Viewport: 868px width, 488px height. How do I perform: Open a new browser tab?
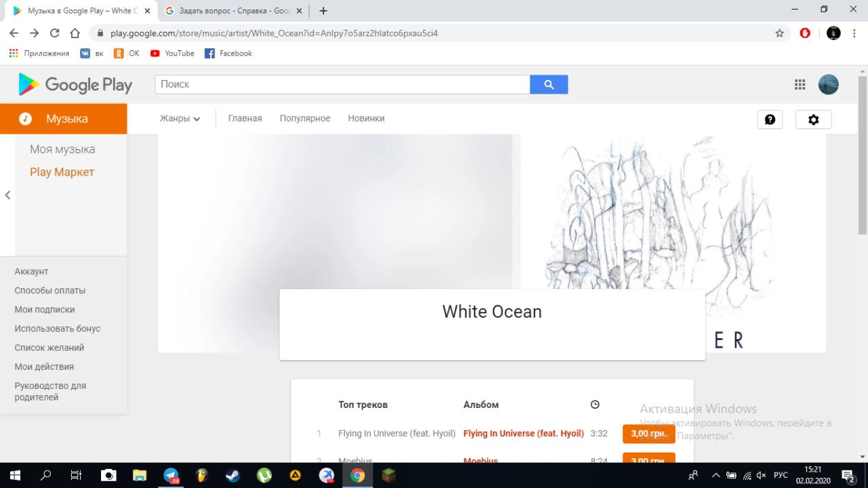tap(323, 11)
